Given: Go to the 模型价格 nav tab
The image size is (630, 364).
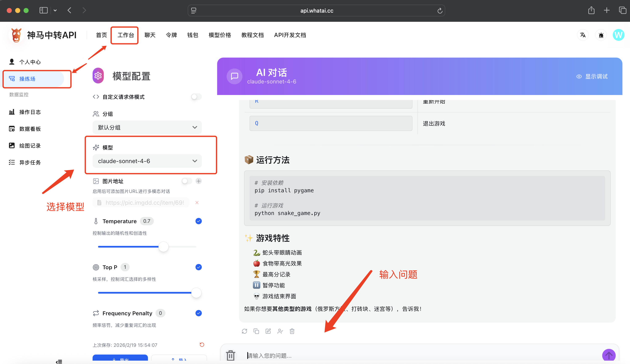Looking at the screenshot, I should 219,35.
